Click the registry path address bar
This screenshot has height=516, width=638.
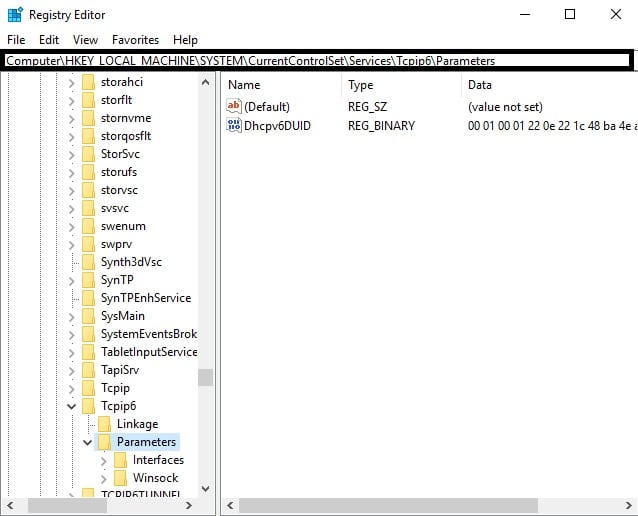coord(317,61)
